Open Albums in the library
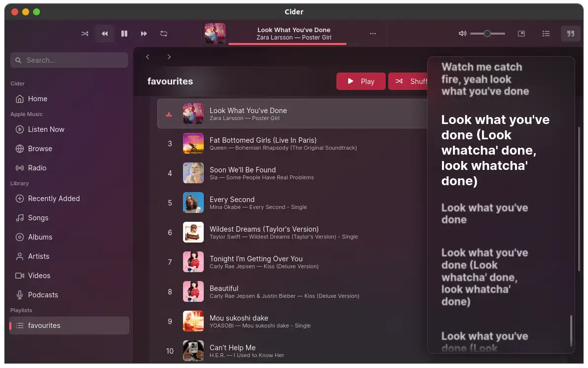 click(69, 237)
